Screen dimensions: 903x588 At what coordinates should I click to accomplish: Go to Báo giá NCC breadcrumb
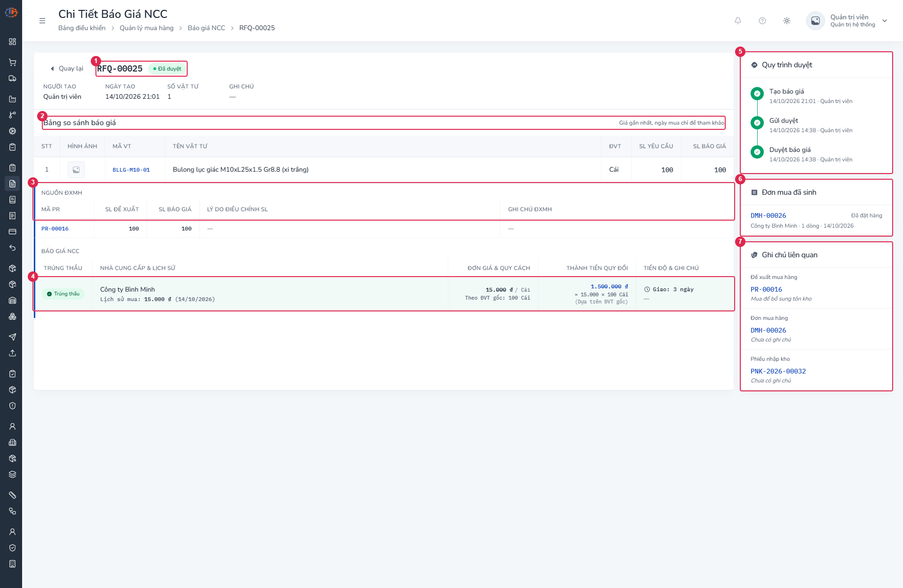[206, 28]
